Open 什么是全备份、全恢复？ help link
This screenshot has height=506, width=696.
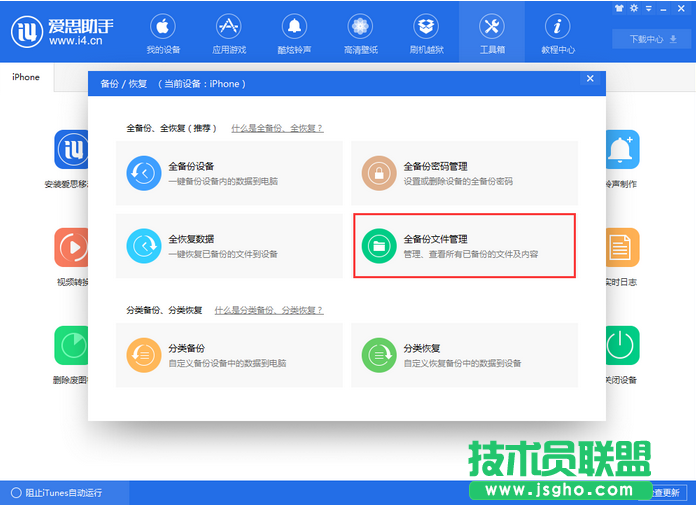click(277, 128)
